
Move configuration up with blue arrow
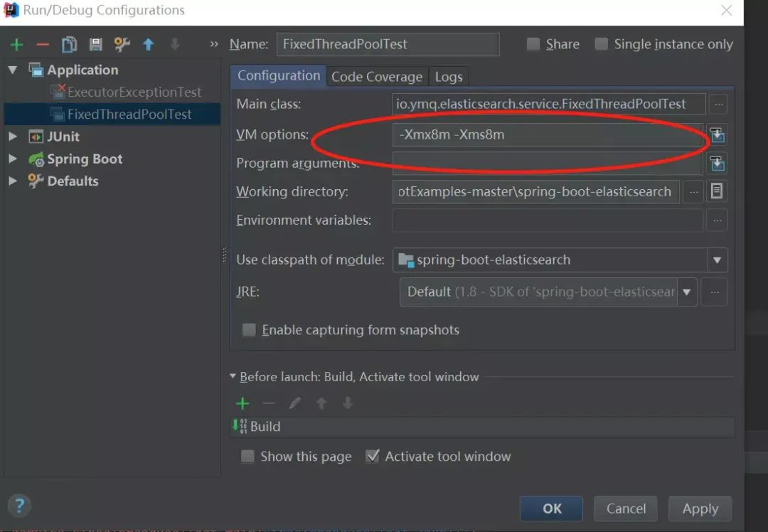point(148,45)
